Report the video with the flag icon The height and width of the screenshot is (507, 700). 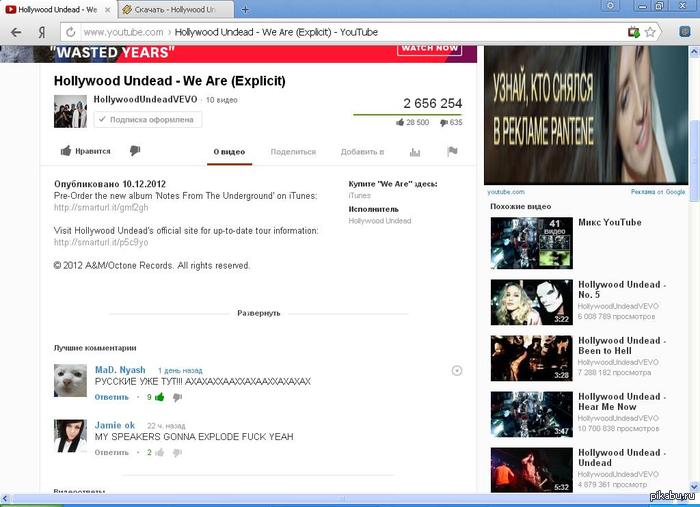click(452, 152)
